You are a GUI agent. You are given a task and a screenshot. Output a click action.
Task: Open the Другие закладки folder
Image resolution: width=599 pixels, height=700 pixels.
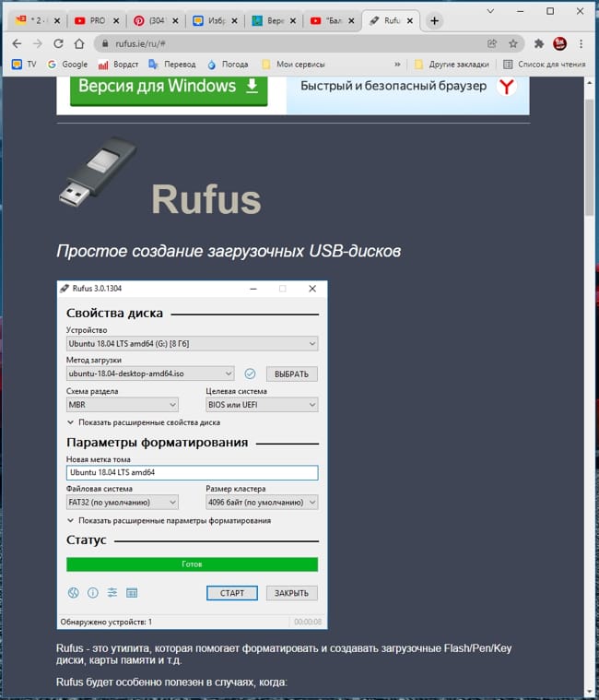click(x=452, y=65)
